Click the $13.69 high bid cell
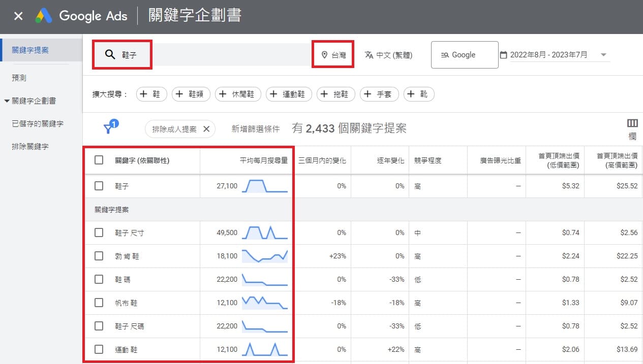This screenshot has height=364, width=643. (626, 349)
